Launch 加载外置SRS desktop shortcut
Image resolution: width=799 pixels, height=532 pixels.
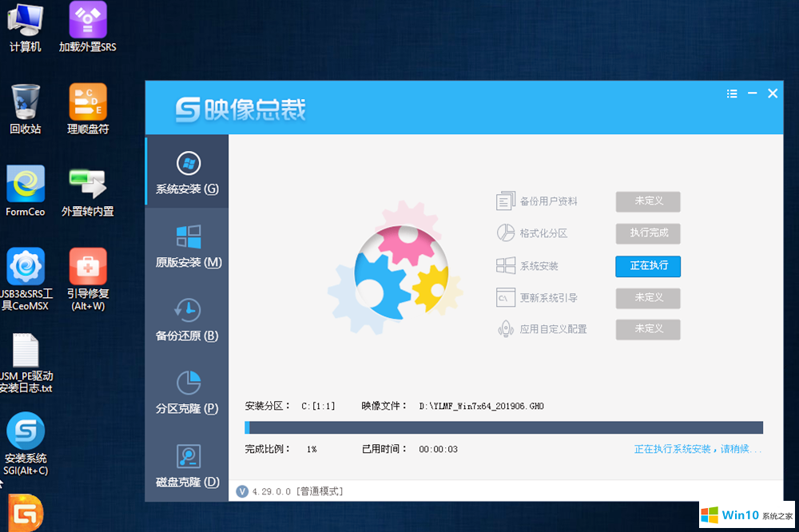point(88,28)
